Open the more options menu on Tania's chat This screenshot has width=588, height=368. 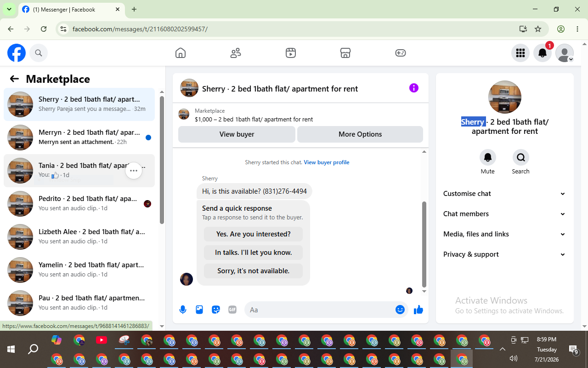134,171
